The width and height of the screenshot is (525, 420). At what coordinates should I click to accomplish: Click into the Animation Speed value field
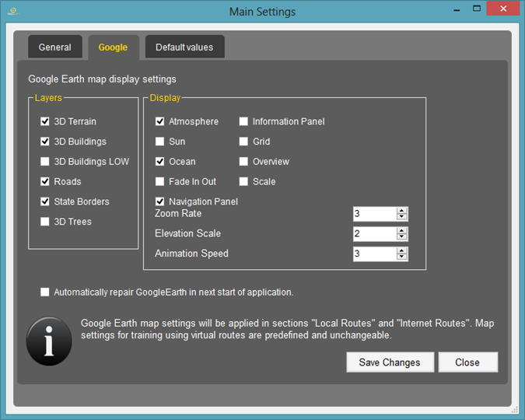[x=375, y=254]
